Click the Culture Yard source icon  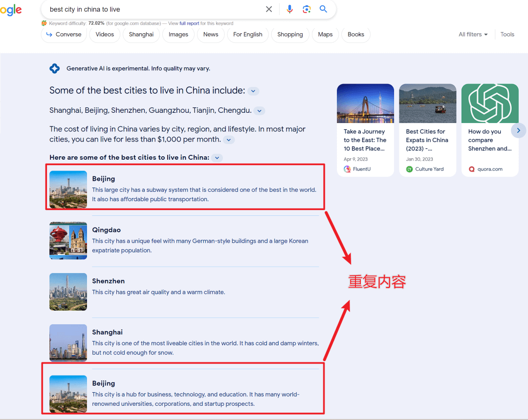point(410,169)
